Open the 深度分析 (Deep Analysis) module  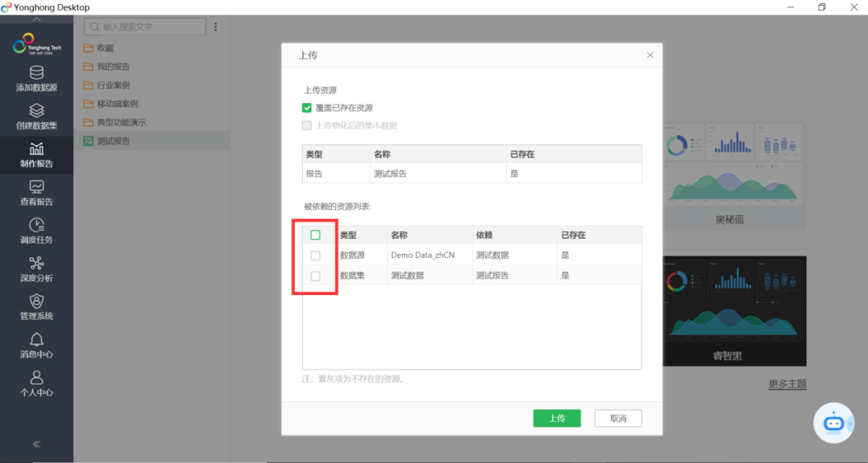click(36, 268)
